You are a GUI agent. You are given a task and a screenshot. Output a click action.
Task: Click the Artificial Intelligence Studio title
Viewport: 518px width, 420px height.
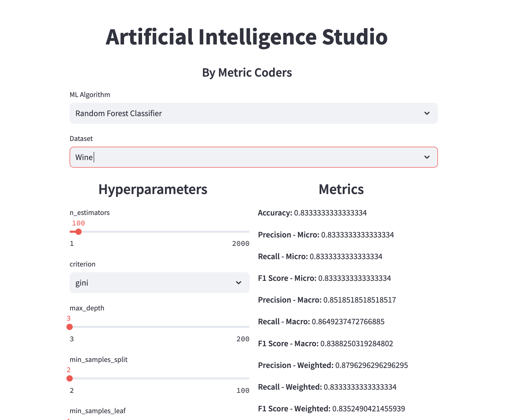(x=246, y=37)
